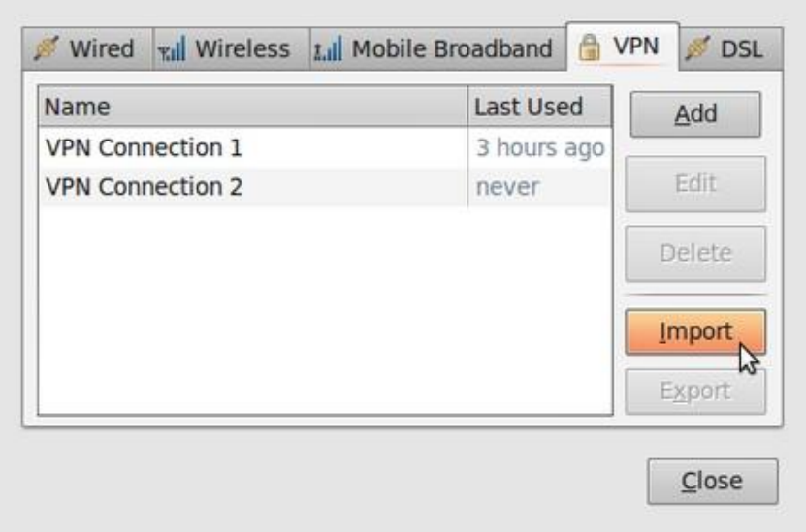The image size is (806, 532).
Task: Hit the Delete button
Action: point(695,253)
